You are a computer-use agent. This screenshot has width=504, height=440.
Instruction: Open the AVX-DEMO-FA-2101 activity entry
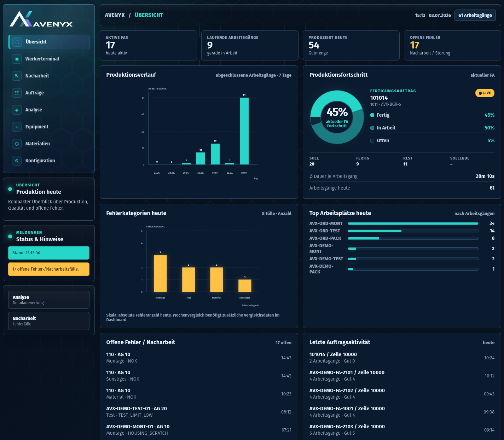pos(402,376)
